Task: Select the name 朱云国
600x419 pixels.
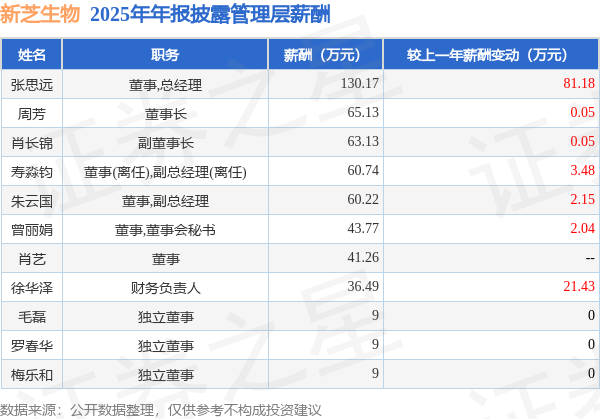Action: [32, 201]
